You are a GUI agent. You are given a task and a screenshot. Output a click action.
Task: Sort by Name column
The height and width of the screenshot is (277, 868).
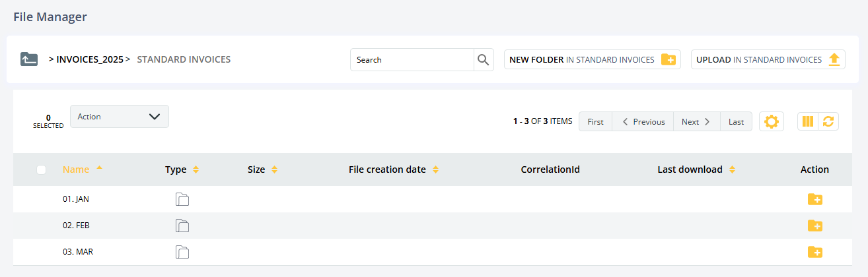[x=76, y=169]
